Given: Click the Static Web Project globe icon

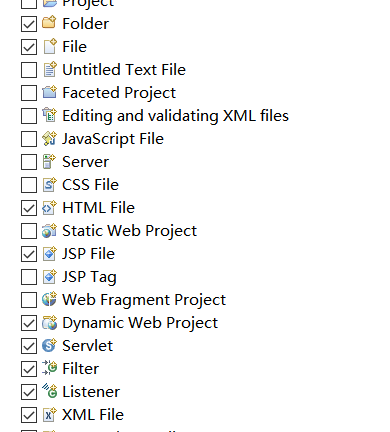Looking at the screenshot, I should (49, 230).
